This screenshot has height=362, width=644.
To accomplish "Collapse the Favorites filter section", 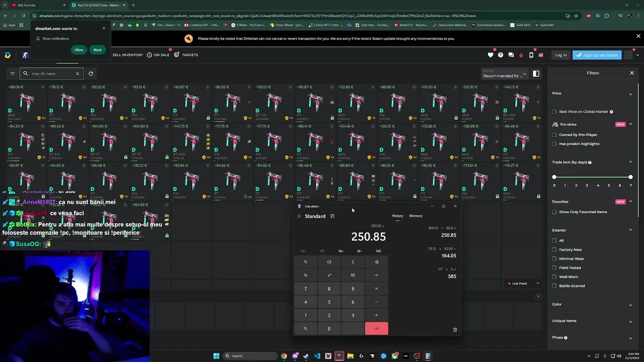I will 630,202.
